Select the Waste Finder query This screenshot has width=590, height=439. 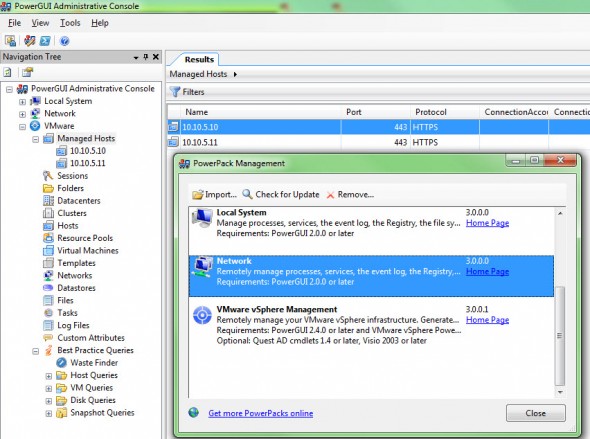click(94, 363)
